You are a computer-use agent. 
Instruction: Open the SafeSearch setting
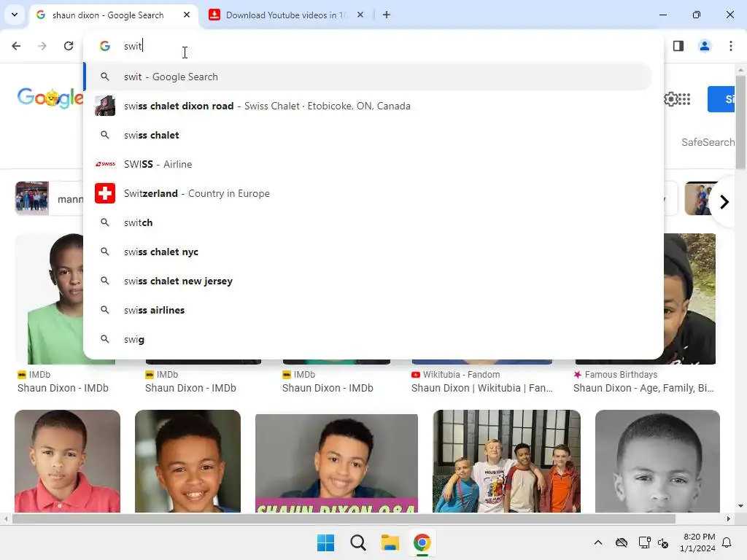708,142
